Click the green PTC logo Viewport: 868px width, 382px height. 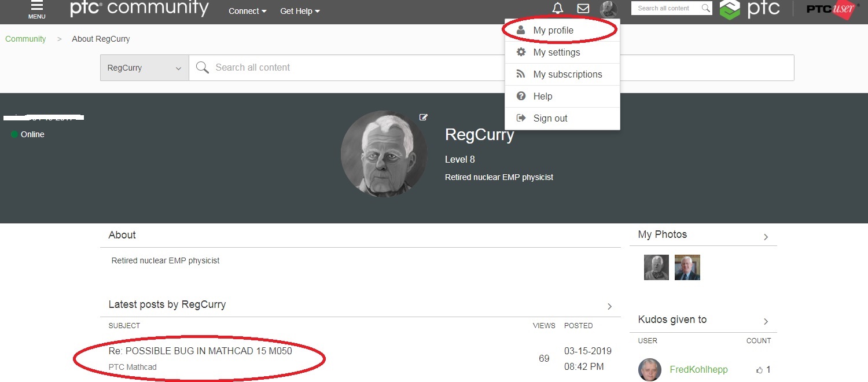click(730, 9)
